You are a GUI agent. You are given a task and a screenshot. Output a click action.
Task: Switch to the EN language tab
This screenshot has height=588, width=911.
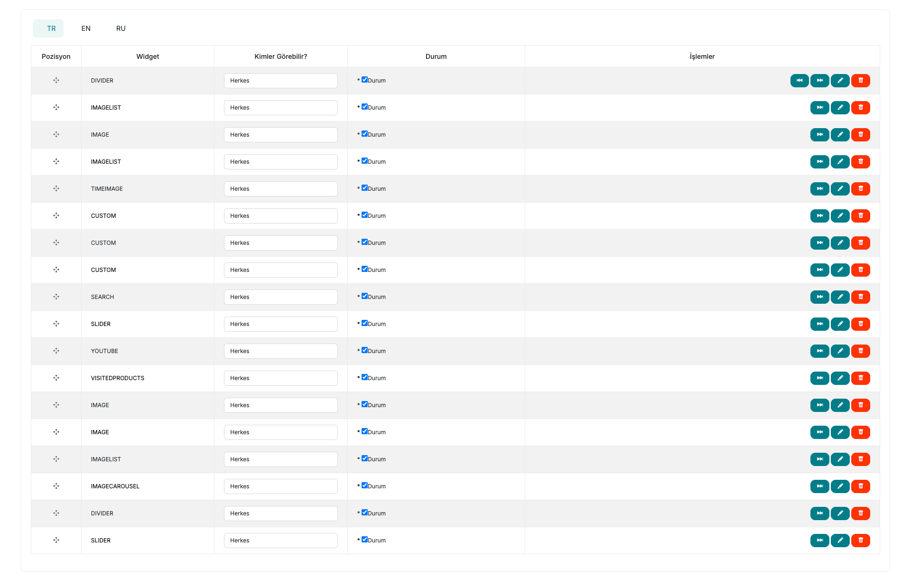click(x=86, y=28)
